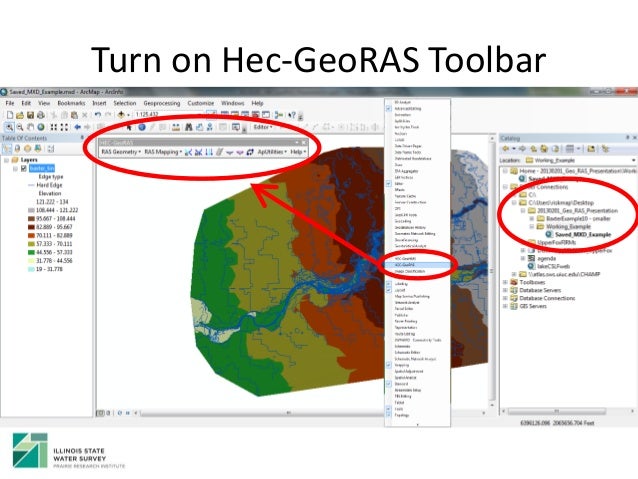
Task: Toggle the Editor toolbar checkmark entry
Action: [x=389, y=184]
